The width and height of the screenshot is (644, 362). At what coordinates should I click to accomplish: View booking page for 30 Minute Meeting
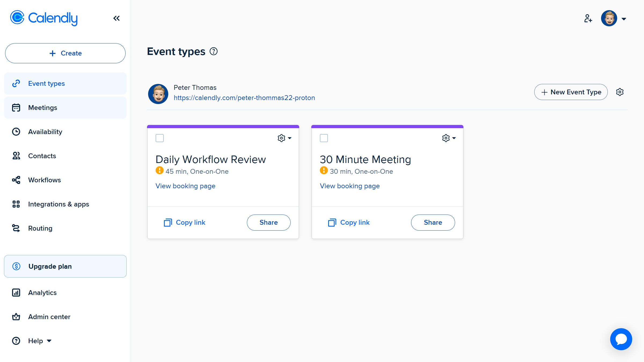coord(349,186)
